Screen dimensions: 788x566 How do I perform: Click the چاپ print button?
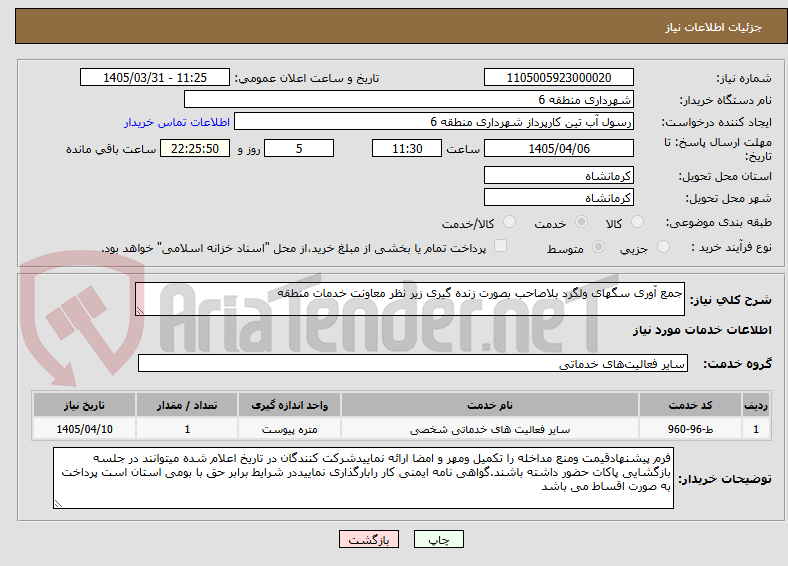click(x=439, y=539)
